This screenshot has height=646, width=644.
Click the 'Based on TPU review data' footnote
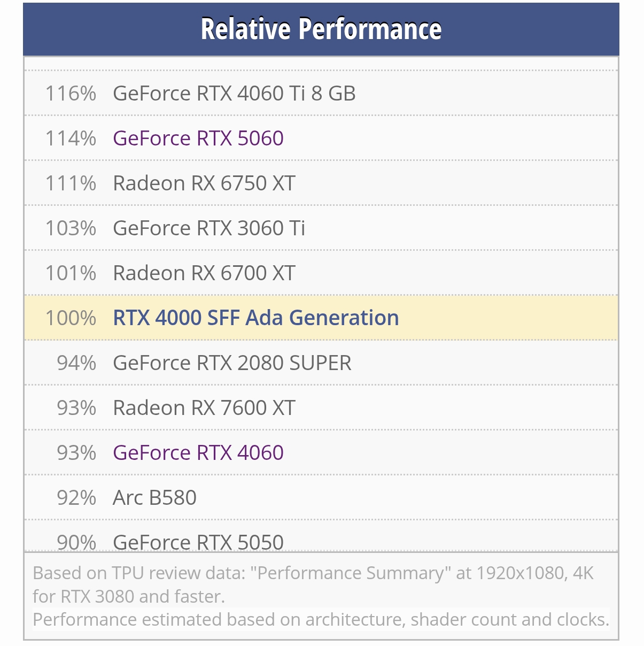pos(313,585)
